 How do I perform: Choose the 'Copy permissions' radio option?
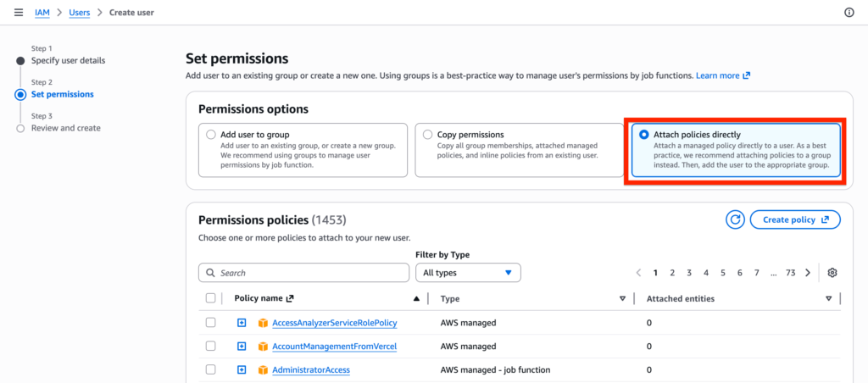click(x=427, y=135)
